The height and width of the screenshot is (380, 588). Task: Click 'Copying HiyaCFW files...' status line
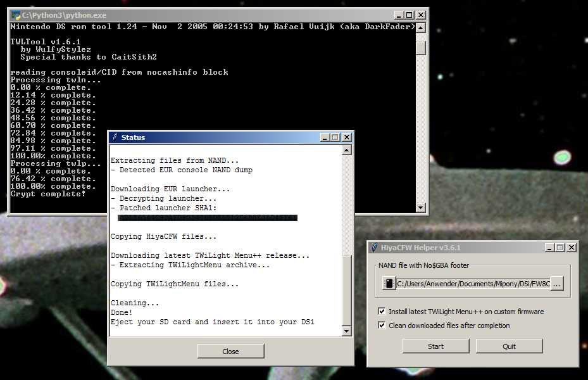[163, 236]
